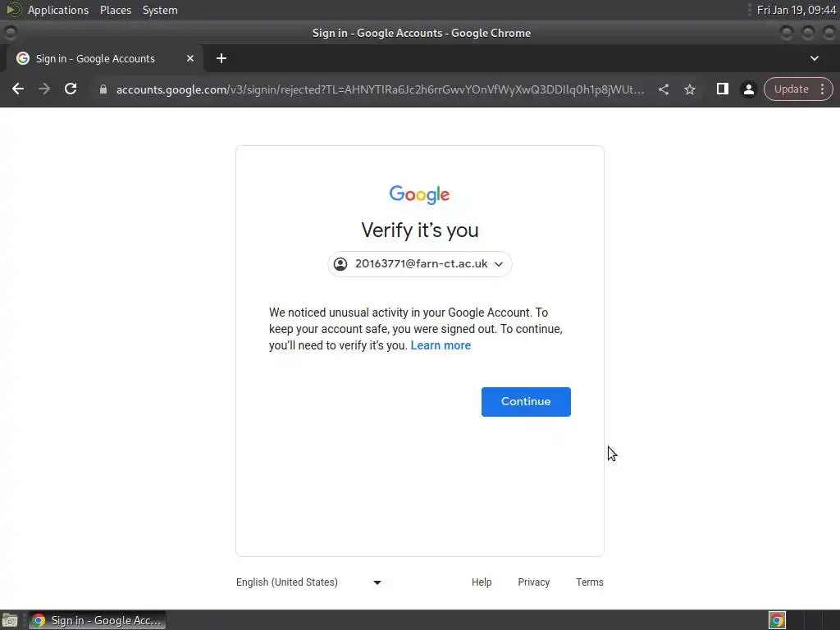This screenshot has height=630, width=840.
Task: Select the Chrome window in the taskbar
Action: (97, 620)
